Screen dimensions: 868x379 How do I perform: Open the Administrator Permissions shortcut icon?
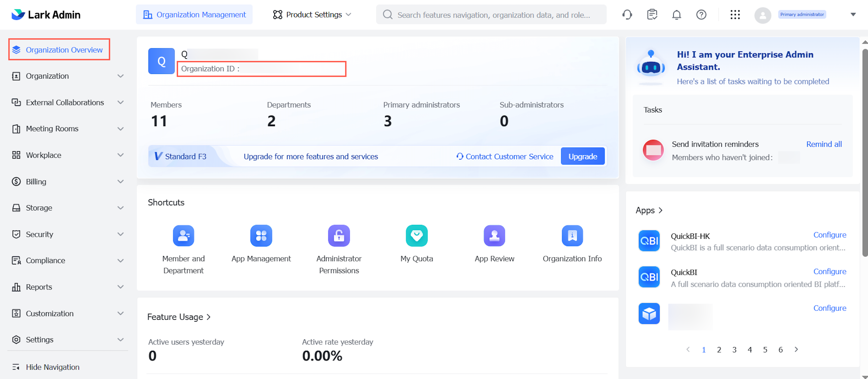338,236
